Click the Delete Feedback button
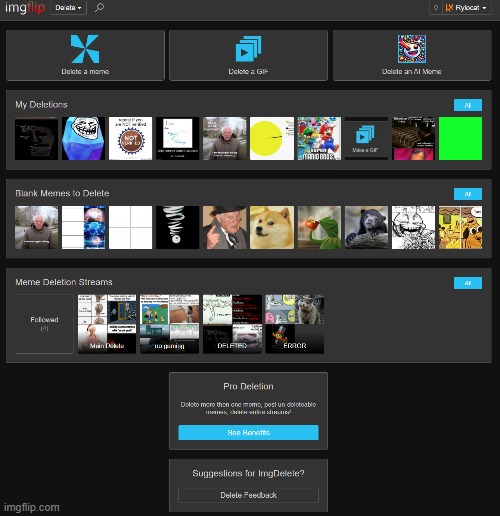500x516 pixels. 248,495
